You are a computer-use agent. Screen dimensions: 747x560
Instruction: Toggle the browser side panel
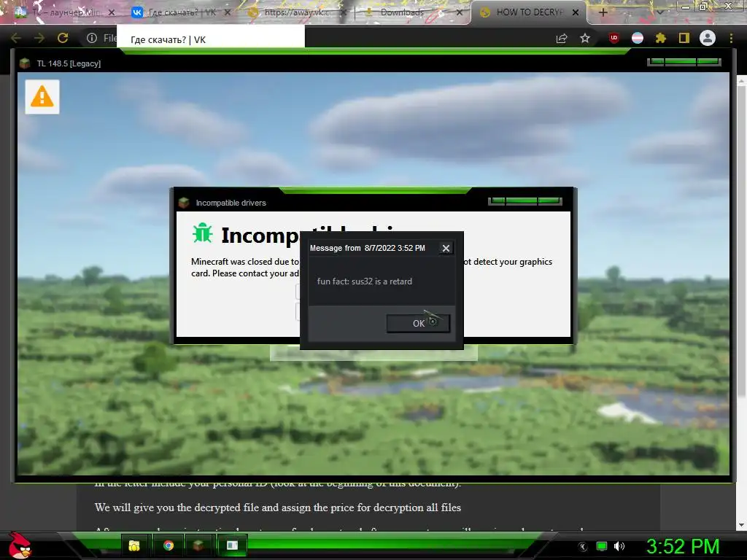684,38
